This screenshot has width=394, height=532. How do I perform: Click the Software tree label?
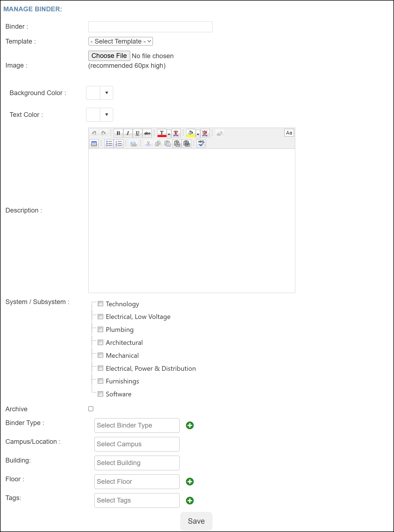point(119,394)
